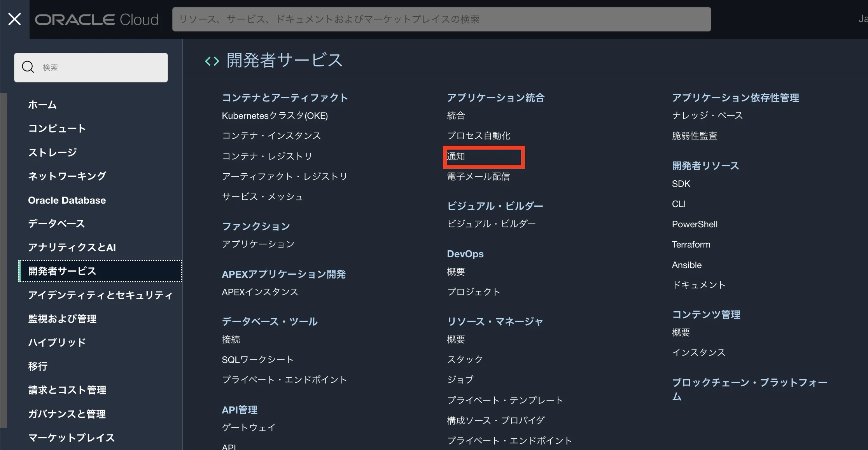Screen dimensions: 868x450
Task: Open マーケットプレイス category
Action: pyautogui.click(x=72, y=438)
